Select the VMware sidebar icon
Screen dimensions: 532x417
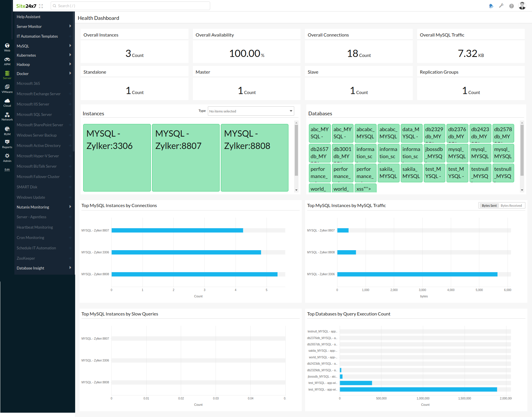coord(7,89)
